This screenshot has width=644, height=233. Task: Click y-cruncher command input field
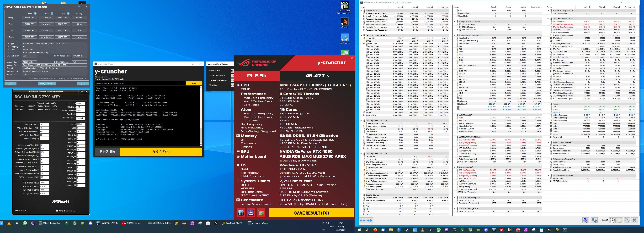click(x=140, y=83)
